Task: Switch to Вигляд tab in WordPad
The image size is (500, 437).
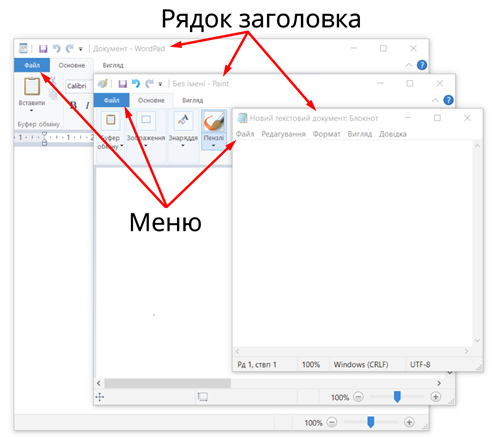Action: pos(113,65)
